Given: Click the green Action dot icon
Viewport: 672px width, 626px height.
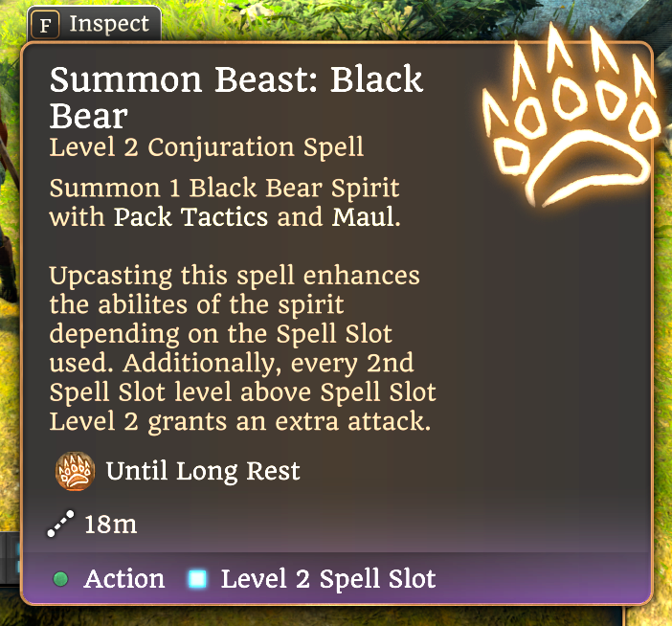Looking at the screenshot, I should click(61, 580).
